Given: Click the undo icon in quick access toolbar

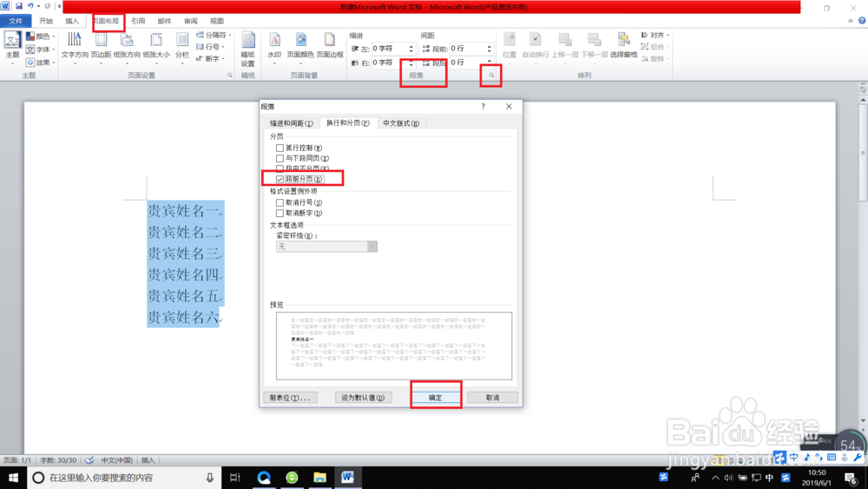Looking at the screenshot, I should tap(30, 6).
